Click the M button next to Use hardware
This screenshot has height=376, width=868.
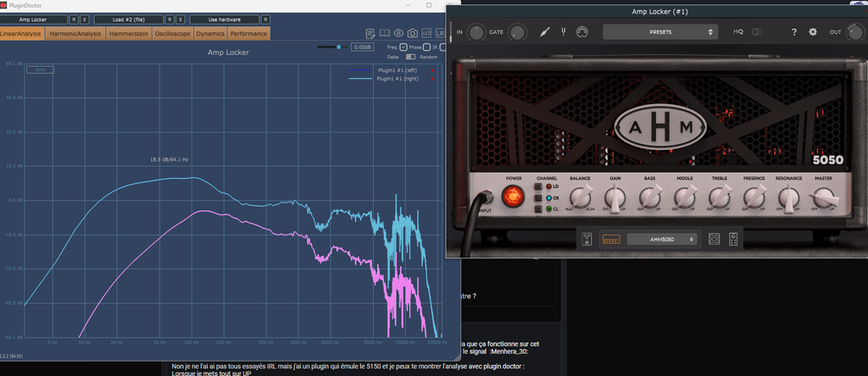(x=264, y=19)
